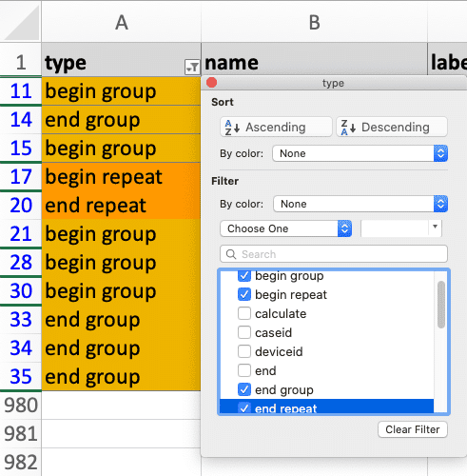The height and width of the screenshot is (476, 467).
Task: Click cell end group in row 33
Action: 121,320
